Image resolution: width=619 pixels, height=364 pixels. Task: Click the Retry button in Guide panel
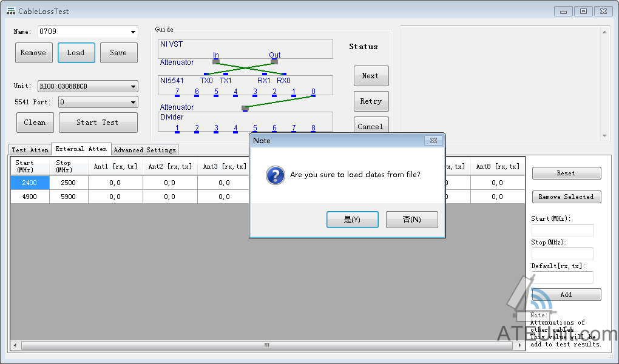[x=371, y=101]
